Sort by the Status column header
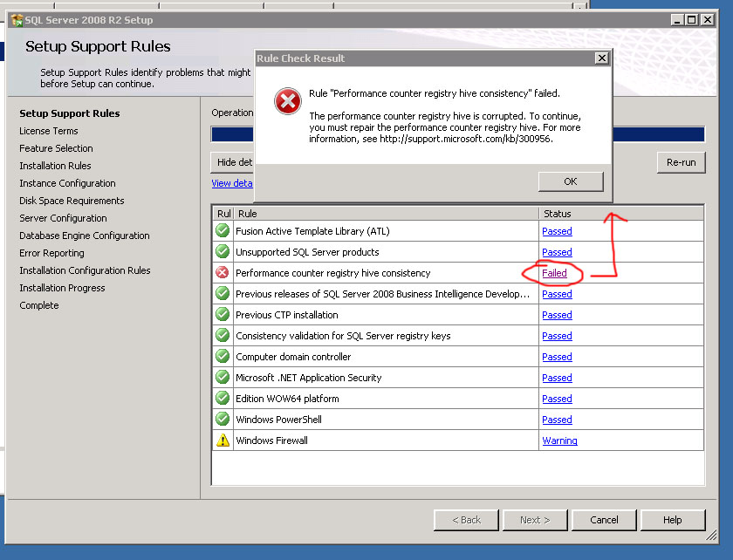 (x=557, y=214)
